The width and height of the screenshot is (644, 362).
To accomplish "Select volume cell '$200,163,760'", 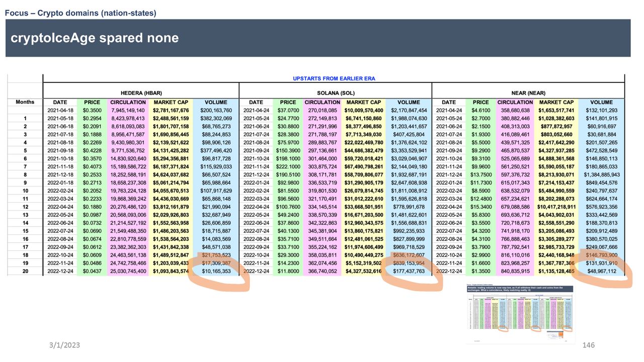I will point(216,110).
